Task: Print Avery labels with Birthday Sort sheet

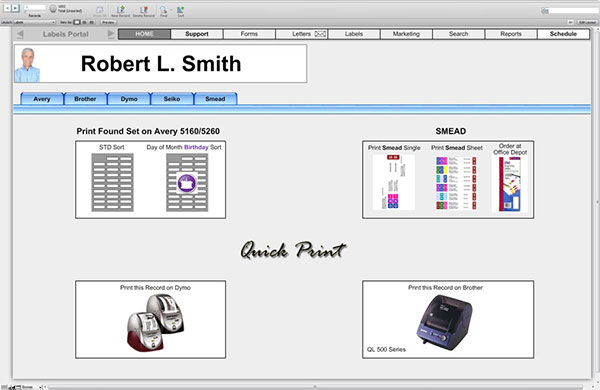Action: 187,182
